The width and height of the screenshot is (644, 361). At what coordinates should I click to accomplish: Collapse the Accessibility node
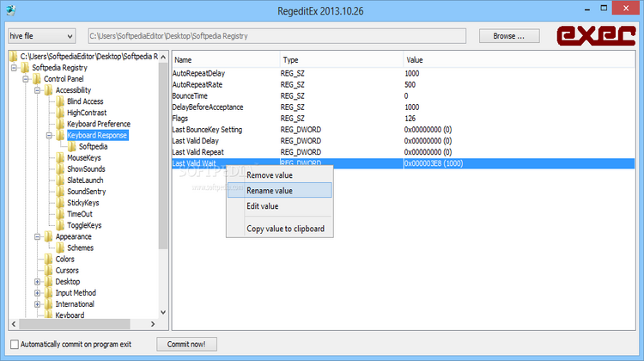38,90
